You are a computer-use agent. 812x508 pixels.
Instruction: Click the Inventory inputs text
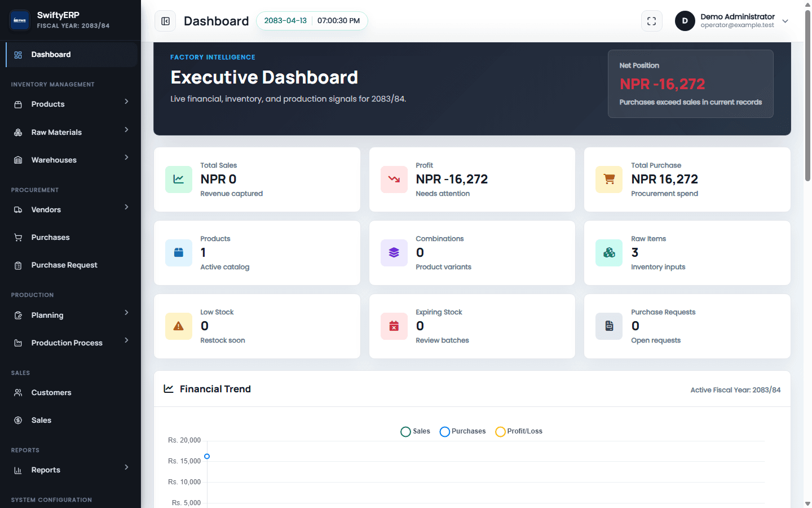(658, 267)
